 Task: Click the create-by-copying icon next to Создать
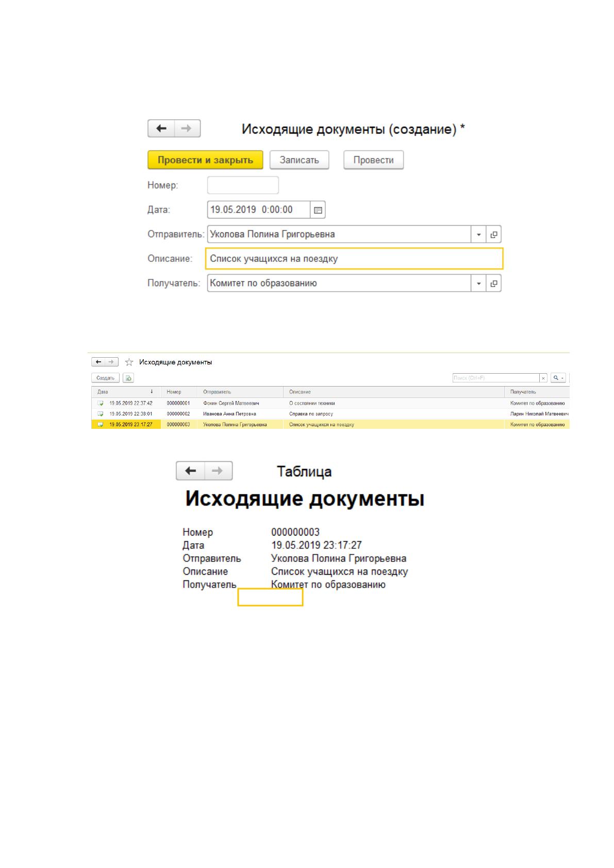128,378
